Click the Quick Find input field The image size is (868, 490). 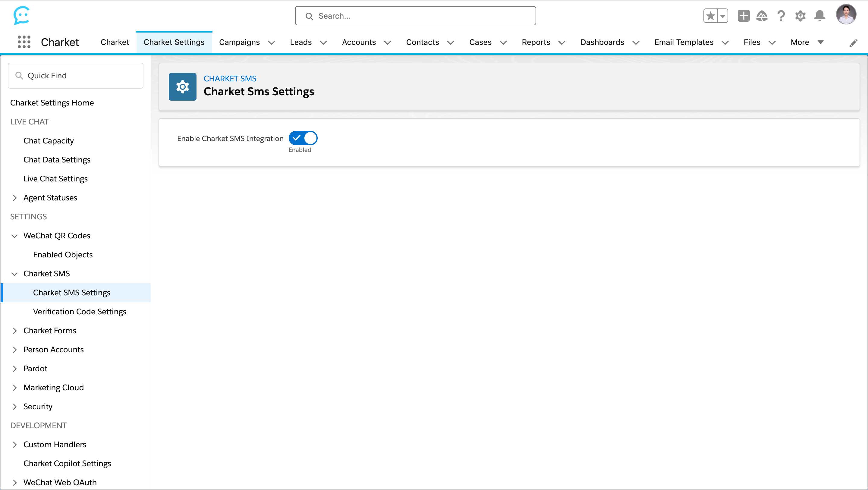pyautogui.click(x=75, y=75)
